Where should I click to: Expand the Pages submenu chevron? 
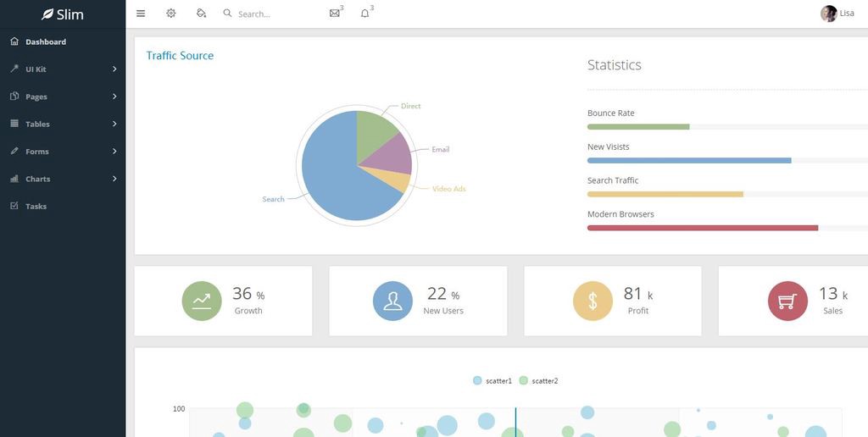coord(114,97)
